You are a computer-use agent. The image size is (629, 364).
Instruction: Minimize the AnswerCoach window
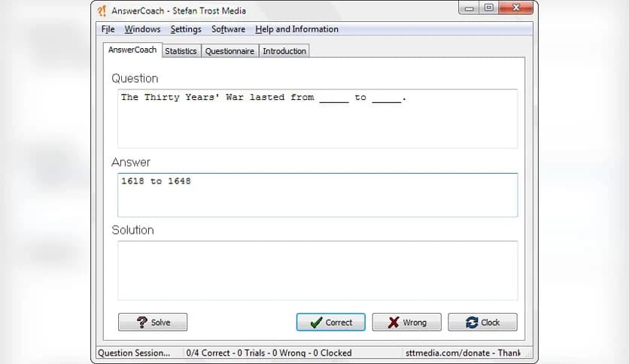coord(469,8)
